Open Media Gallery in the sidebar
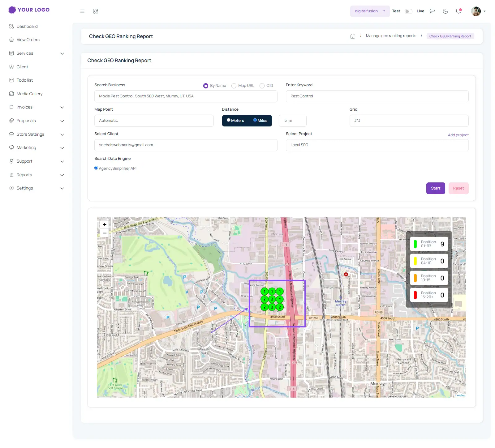The image size is (495, 448). coord(30,94)
